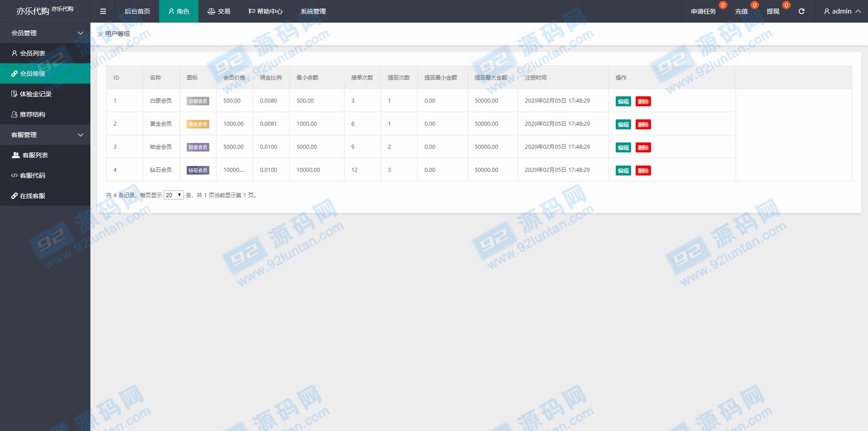
Task: Switch to the 角色 tab
Action: click(179, 11)
